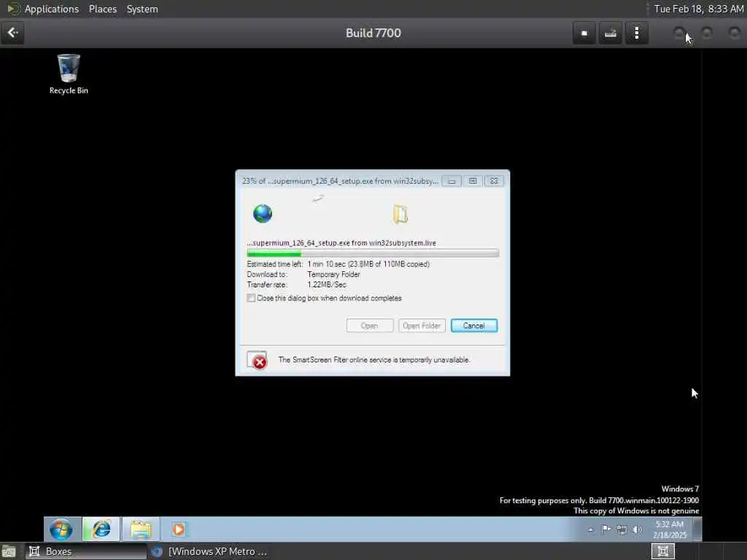The image size is (747, 560).
Task: Close the download dialog with X
Action: click(x=494, y=181)
